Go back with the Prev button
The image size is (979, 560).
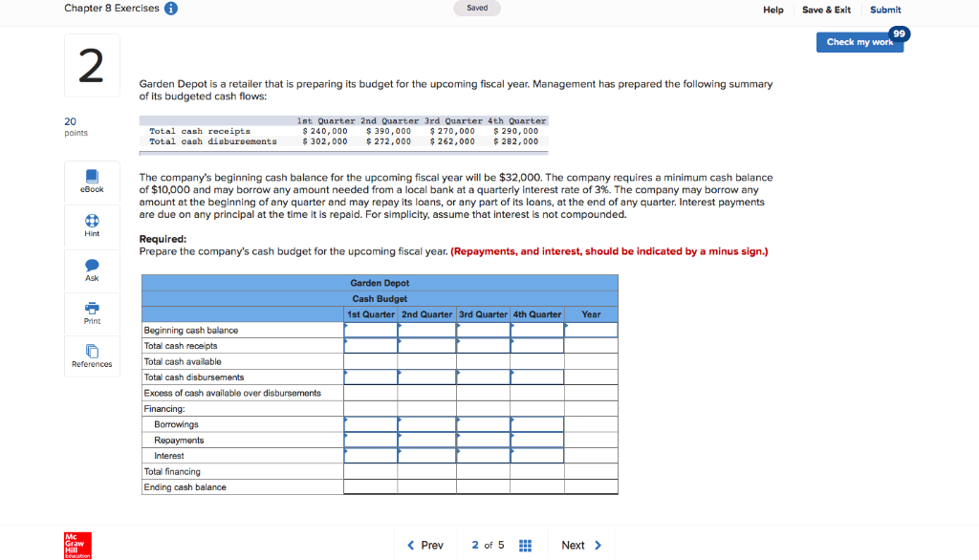[424, 545]
